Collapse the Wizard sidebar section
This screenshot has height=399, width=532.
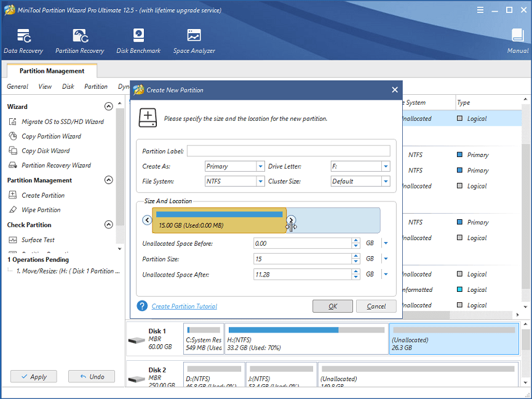[109, 106]
